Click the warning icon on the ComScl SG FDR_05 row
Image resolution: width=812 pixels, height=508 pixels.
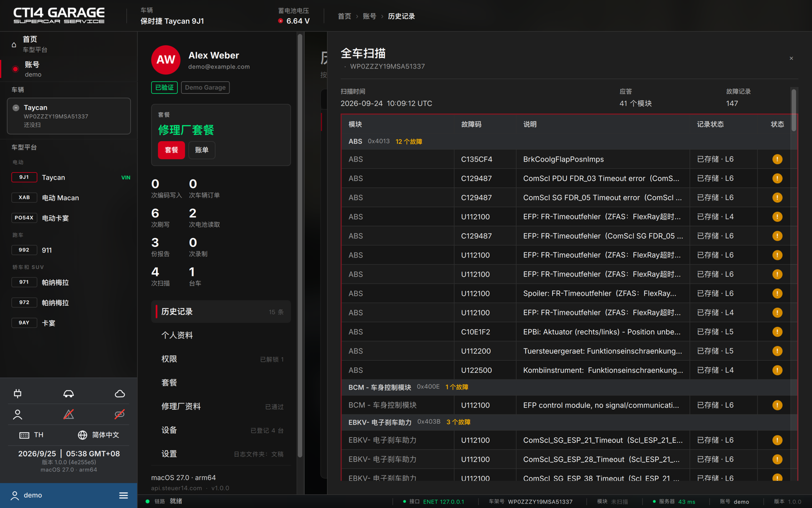coord(777,198)
